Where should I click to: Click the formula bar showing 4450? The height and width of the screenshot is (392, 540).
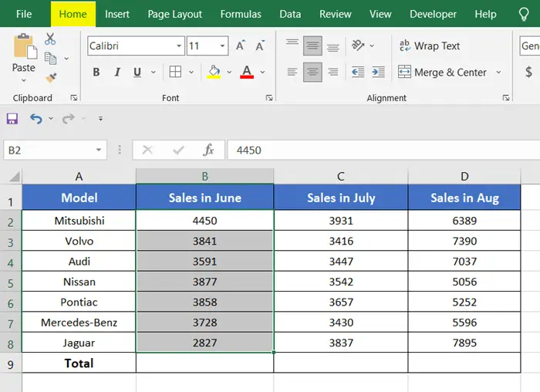tap(383, 150)
